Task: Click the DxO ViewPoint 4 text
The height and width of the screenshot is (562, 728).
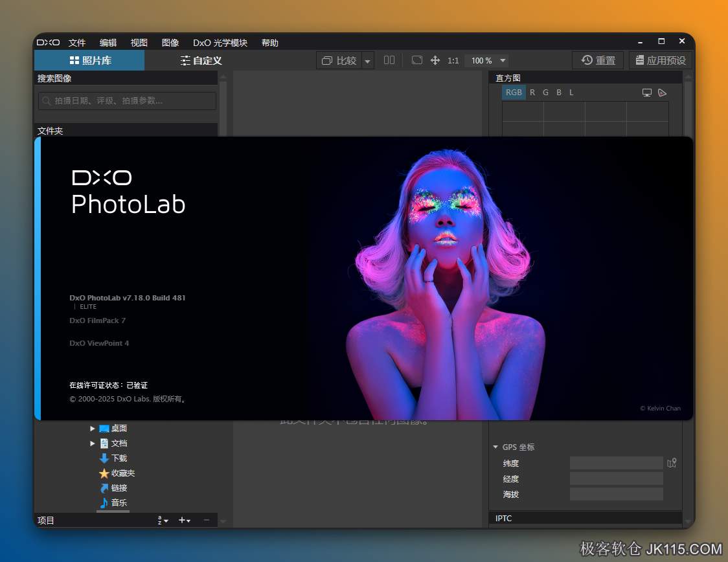Action: click(99, 343)
